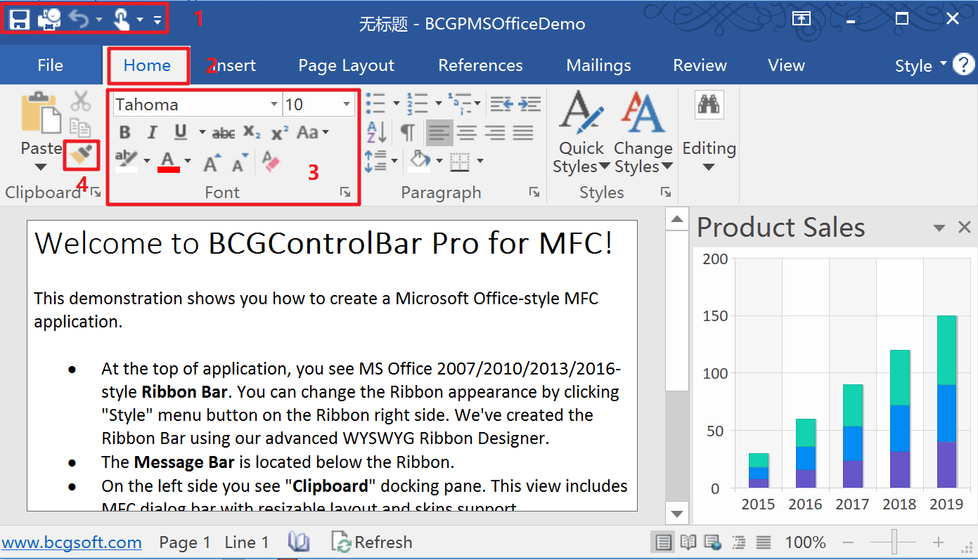
Task: Click the Grow Font icon
Action: 212,162
